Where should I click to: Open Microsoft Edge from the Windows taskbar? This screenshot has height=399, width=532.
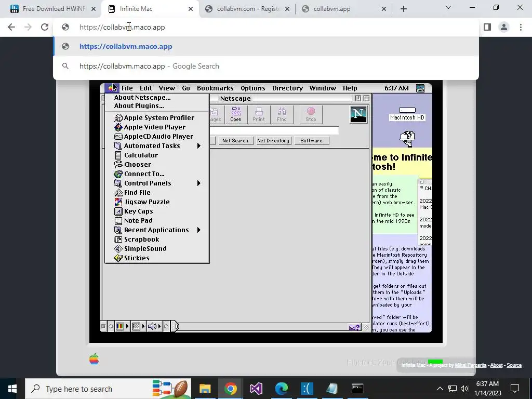point(281,389)
